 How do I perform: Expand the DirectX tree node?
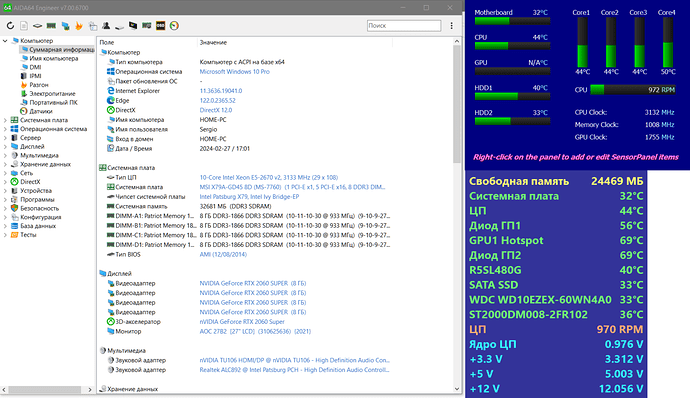coord(5,182)
